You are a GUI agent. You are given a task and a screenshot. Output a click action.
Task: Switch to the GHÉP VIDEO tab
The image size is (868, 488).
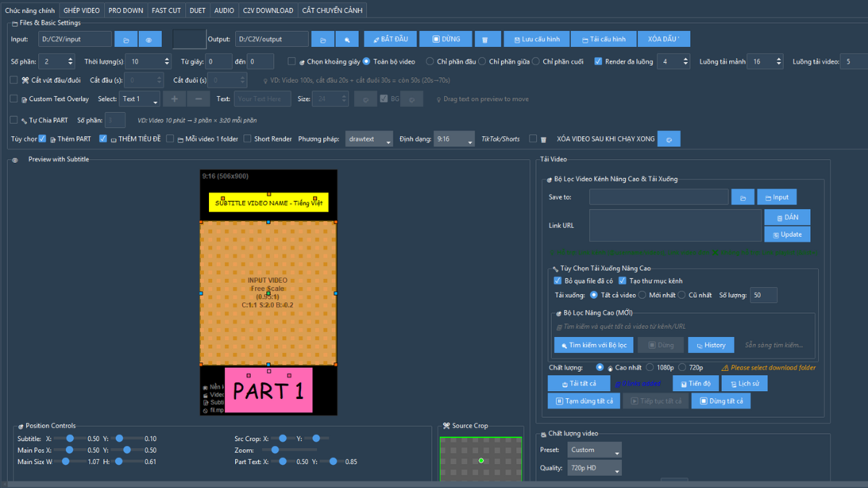click(81, 10)
